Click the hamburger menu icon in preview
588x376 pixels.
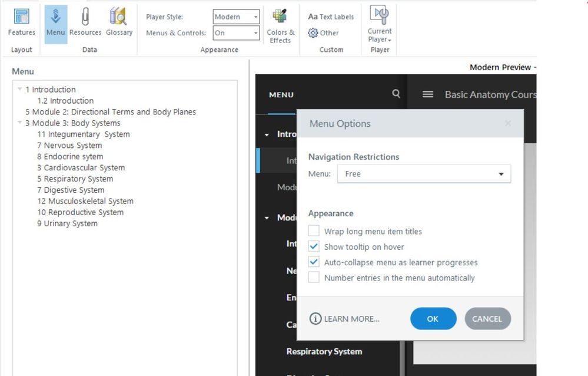tap(428, 94)
